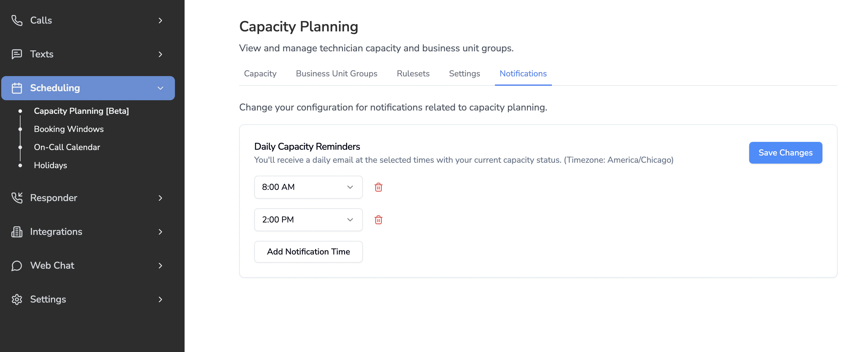868x352 pixels.
Task: Open the On-Call Calendar page
Action: click(x=67, y=147)
